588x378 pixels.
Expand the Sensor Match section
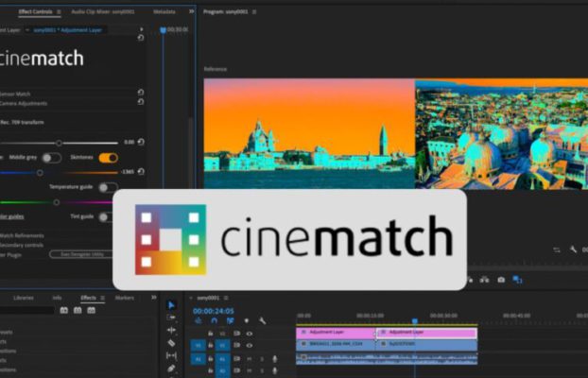click(15, 94)
